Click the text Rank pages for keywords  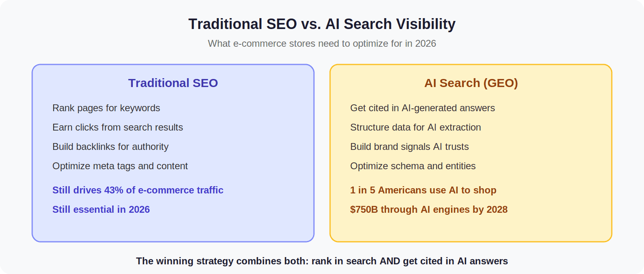pos(106,108)
